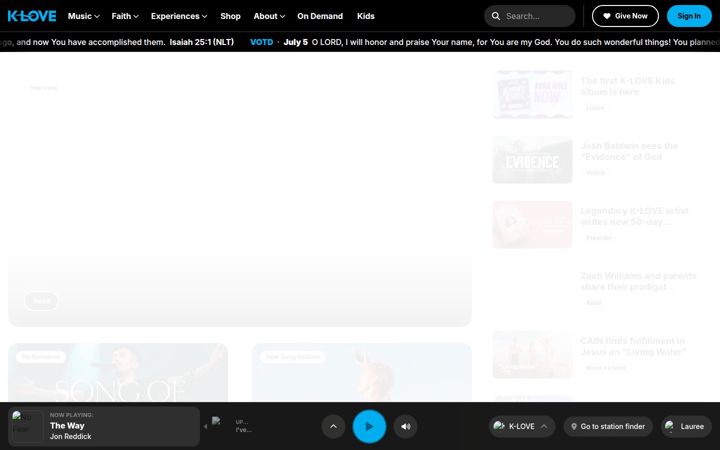Click the now playing song The Way

tap(67, 426)
